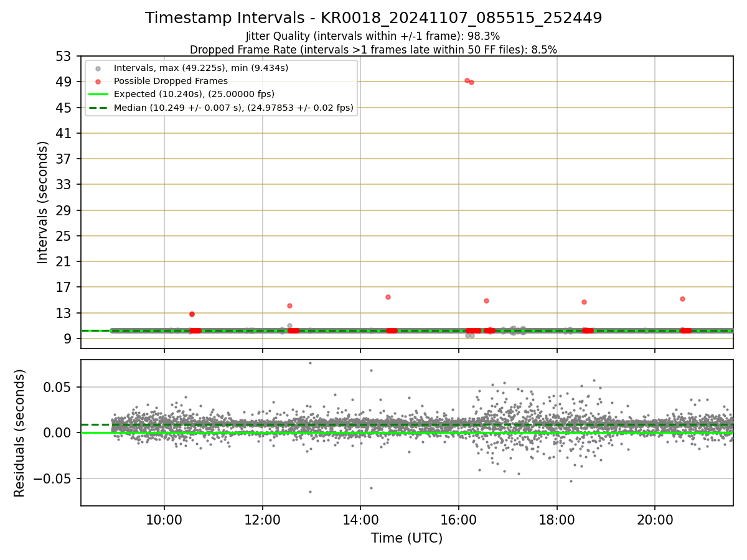Click the red dropped-frame point near 16:35 at 15 seconds
The width and height of the screenshot is (747, 560).
pos(486,301)
